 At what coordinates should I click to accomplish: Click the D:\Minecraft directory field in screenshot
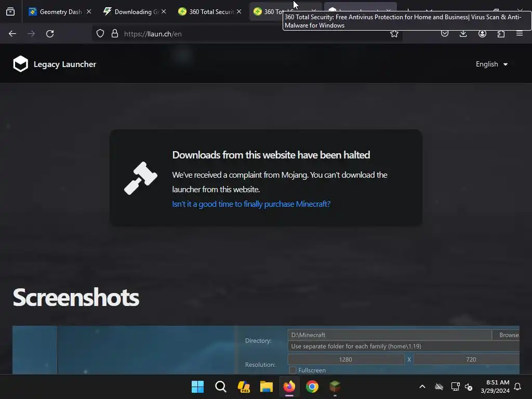389,335
